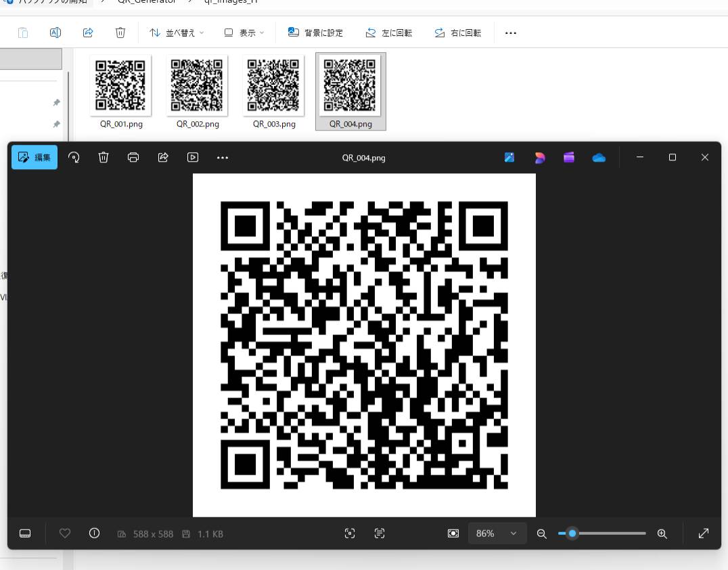Show file info with the info icon
The width and height of the screenshot is (728, 570).
(x=94, y=533)
